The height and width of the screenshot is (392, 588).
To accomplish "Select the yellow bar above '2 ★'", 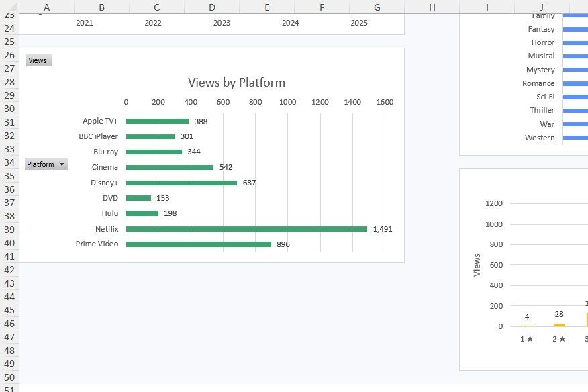I will (x=559, y=325).
